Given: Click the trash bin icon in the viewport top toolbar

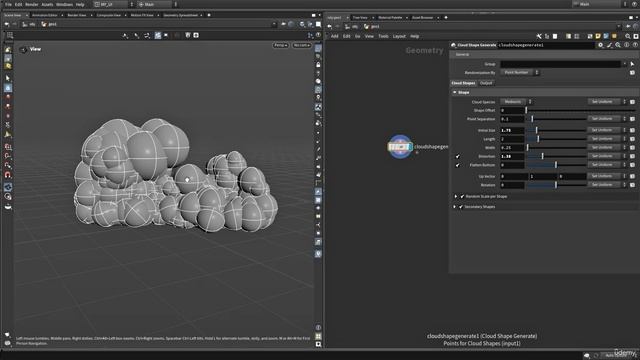Looking at the screenshot, I should point(188,36).
